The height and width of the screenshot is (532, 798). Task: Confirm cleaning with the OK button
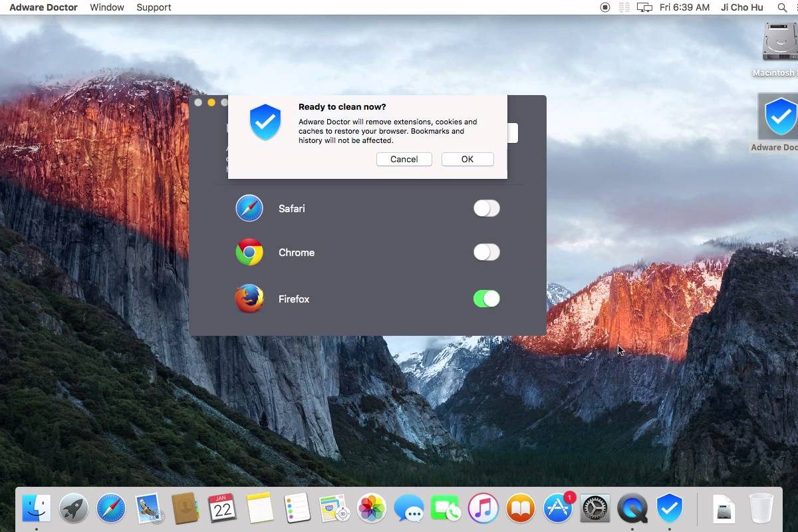point(467,159)
